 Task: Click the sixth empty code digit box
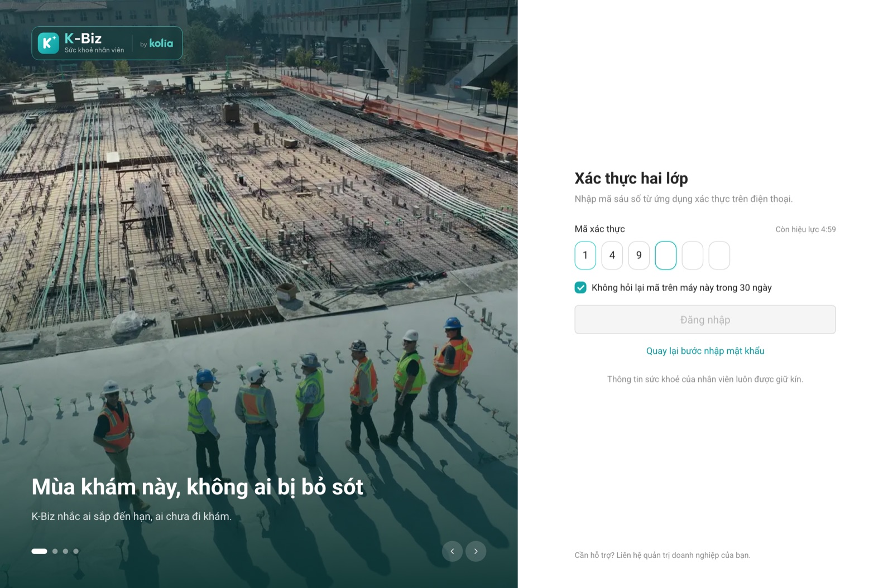pyautogui.click(x=719, y=256)
